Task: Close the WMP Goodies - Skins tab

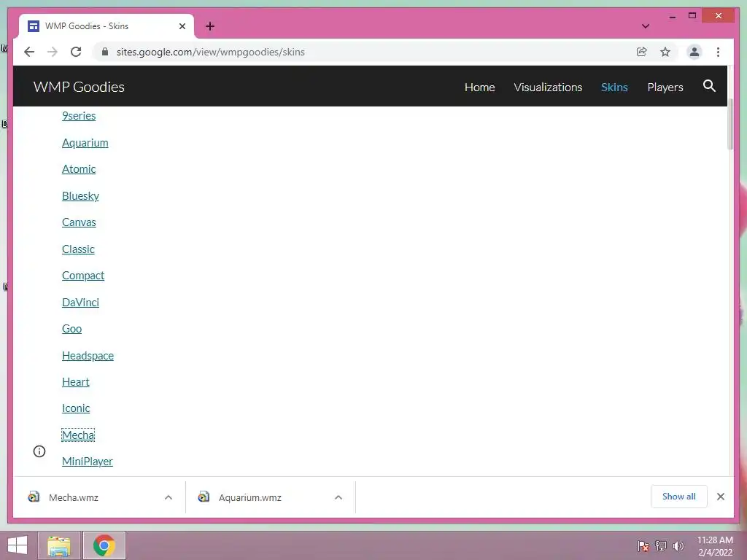Action: click(182, 26)
